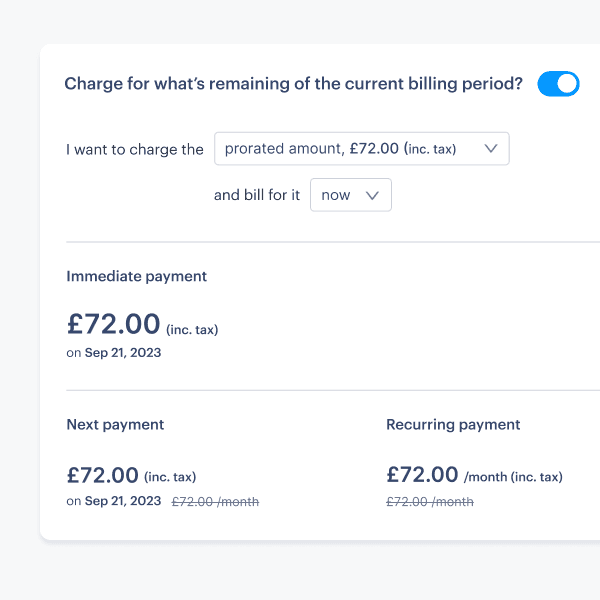Screen dimensions: 600x600
Task: Select the 'Recurring payment' section title
Action: click(453, 424)
